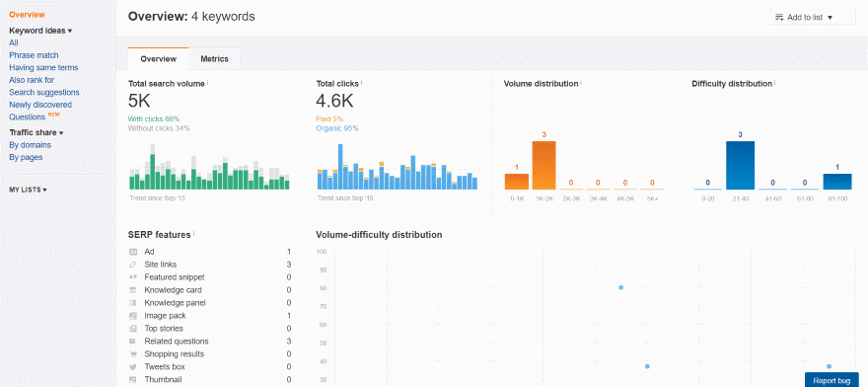
Task: Open the Add to list dropdown
Action: [812, 17]
